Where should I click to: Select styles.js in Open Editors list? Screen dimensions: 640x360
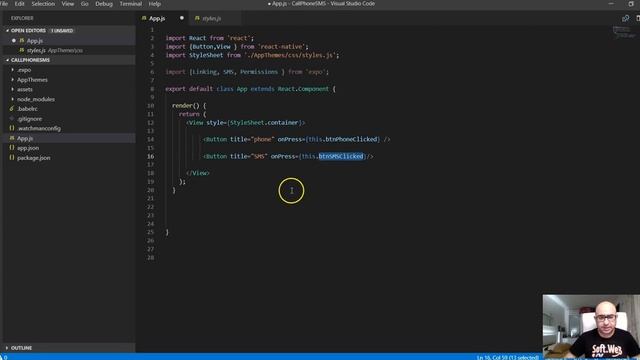[x=69, y=50]
